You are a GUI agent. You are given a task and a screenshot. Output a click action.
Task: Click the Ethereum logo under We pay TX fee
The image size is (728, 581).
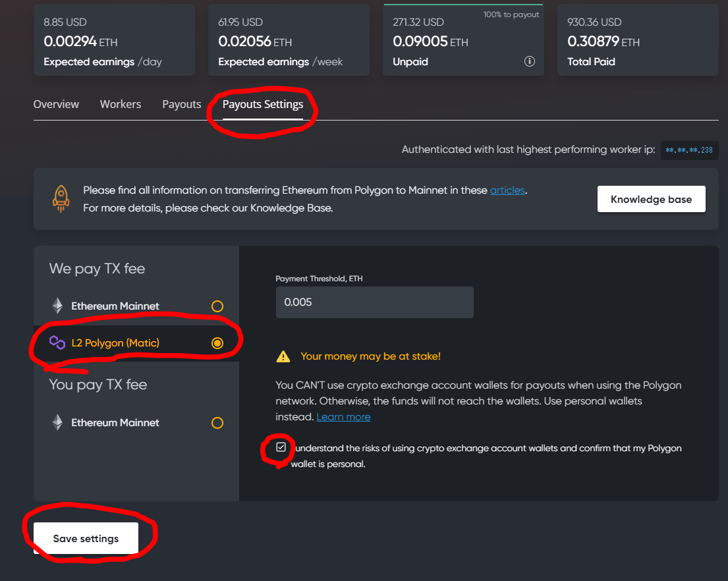pyautogui.click(x=58, y=306)
